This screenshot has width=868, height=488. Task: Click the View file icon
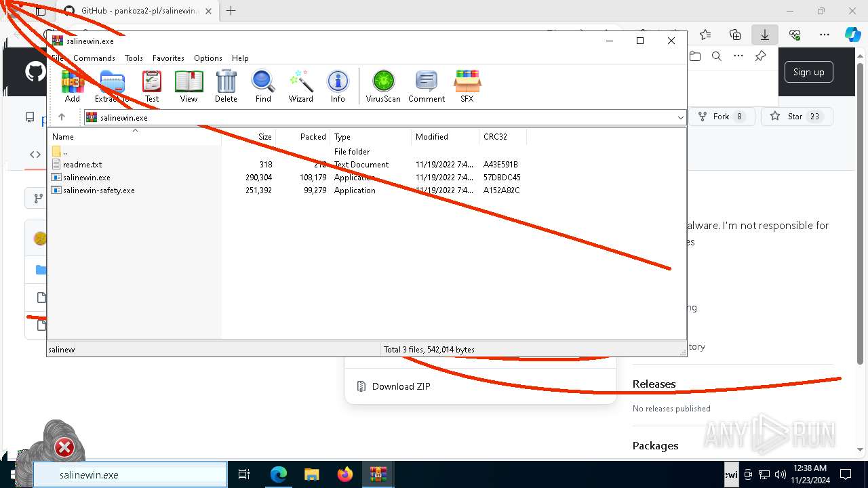[x=189, y=86]
